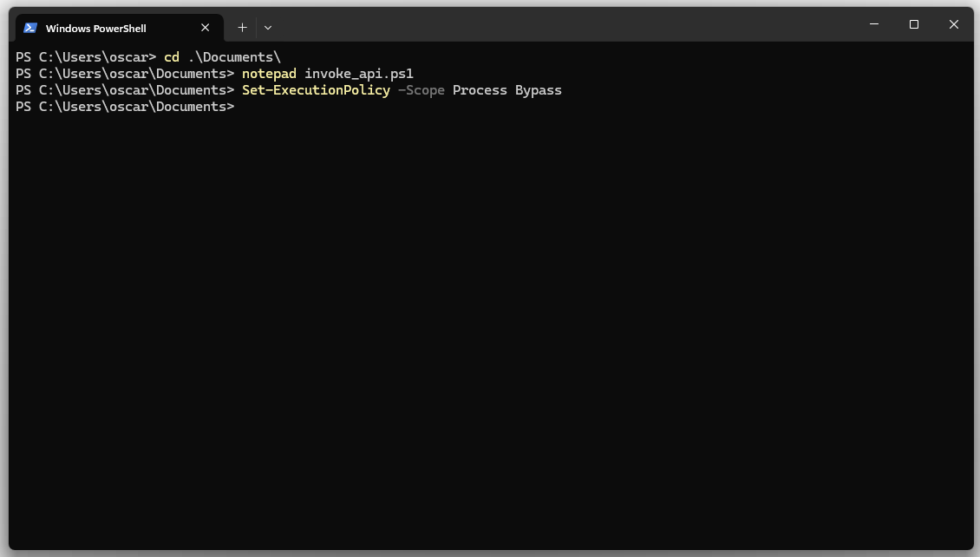Viewport: 980px width, 557px height.
Task: Click the "Bypass" argument text
Action: click(x=539, y=90)
